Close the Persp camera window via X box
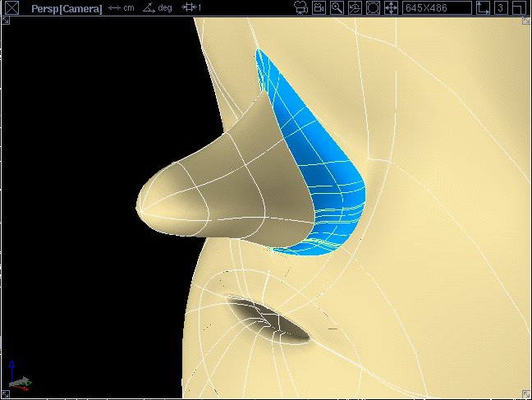This screenshot has width=532, height=400. click(11, 8)
